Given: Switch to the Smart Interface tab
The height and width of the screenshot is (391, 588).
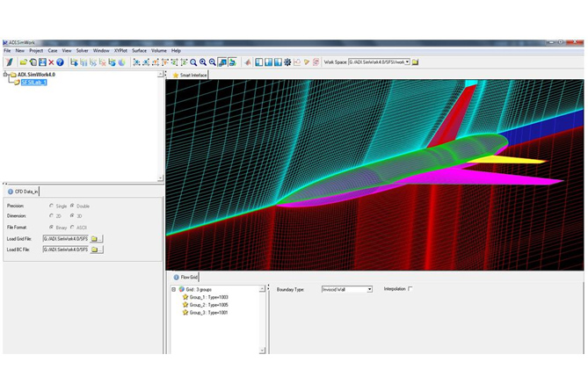Looking at the screenshot, I should click(x=192, y=76).
